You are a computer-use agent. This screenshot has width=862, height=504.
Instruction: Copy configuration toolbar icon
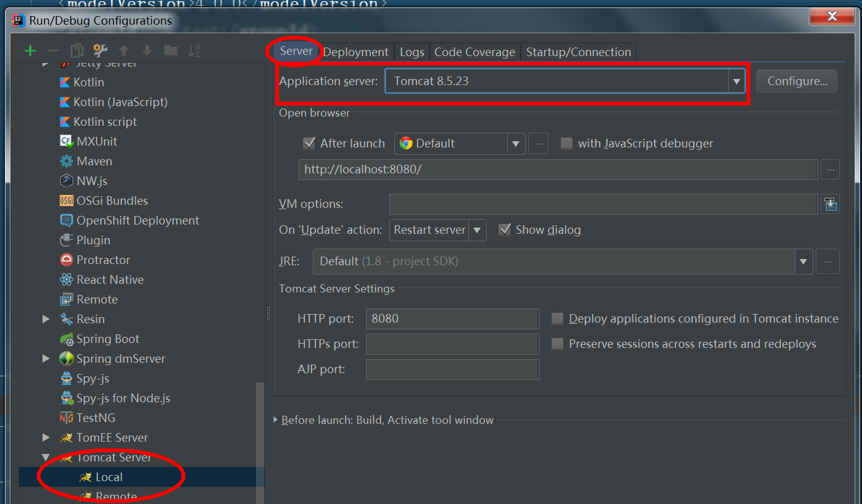point(77,51)
